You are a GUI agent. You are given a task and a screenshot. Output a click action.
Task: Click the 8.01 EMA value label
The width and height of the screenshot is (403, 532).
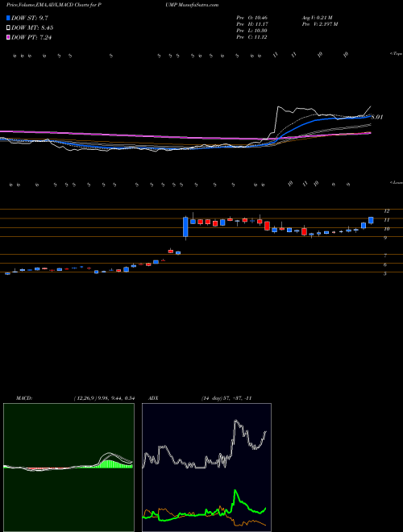(377, 117)
